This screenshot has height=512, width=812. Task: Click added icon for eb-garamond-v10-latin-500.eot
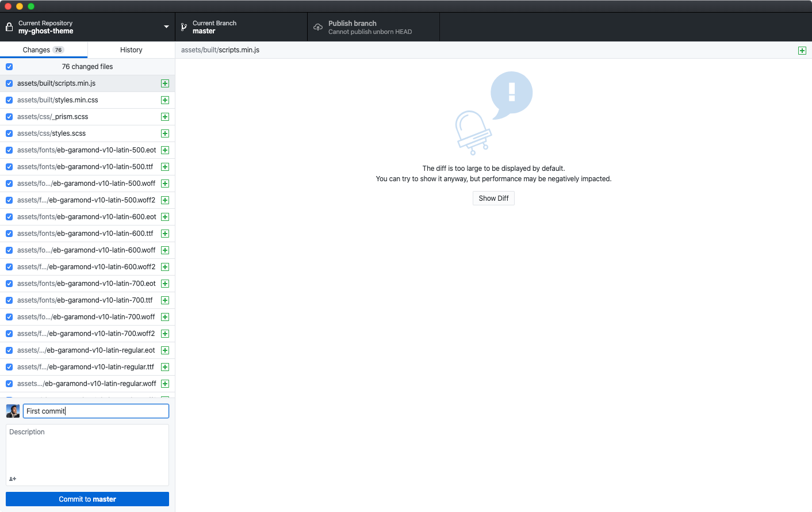pyautogui.click(x=165, y=150)
